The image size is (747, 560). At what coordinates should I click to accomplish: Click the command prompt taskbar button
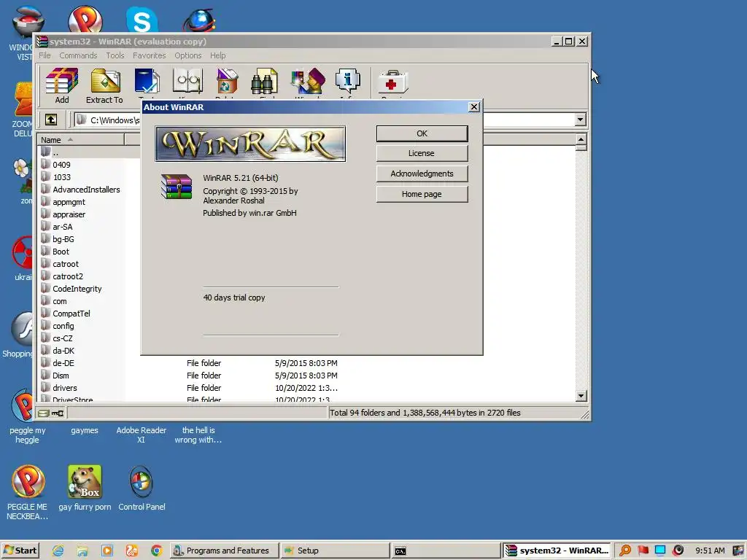click(x=445, y=551)
